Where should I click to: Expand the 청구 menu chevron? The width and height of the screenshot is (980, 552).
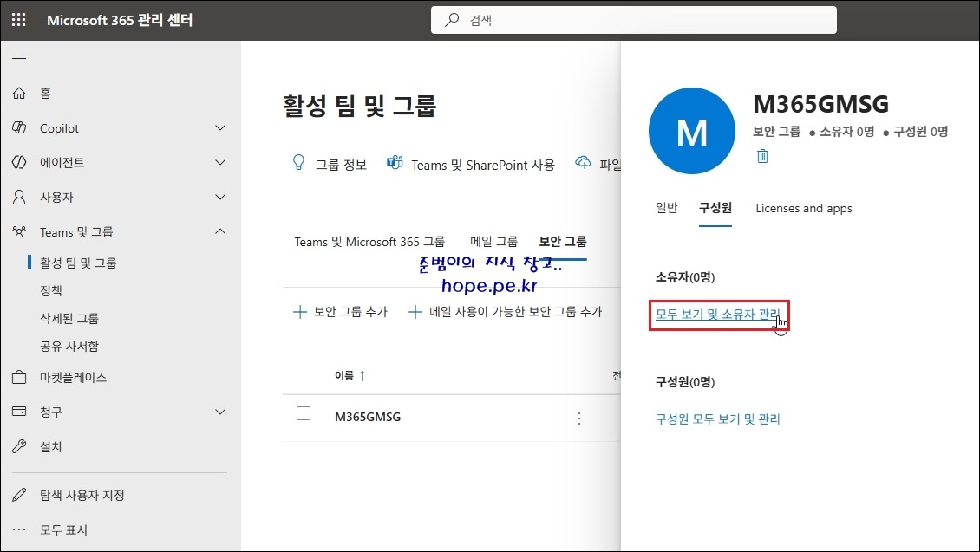click(x=220, y=412)
